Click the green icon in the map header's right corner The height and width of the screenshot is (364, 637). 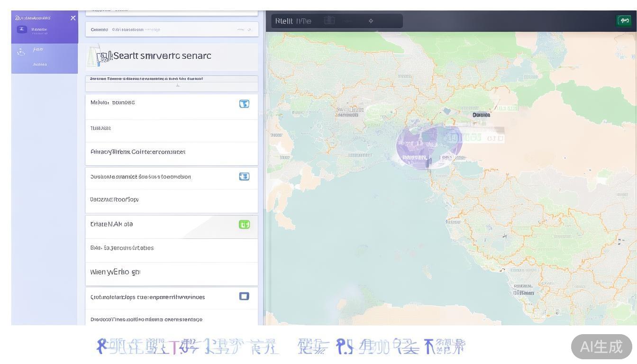(624, 20)
